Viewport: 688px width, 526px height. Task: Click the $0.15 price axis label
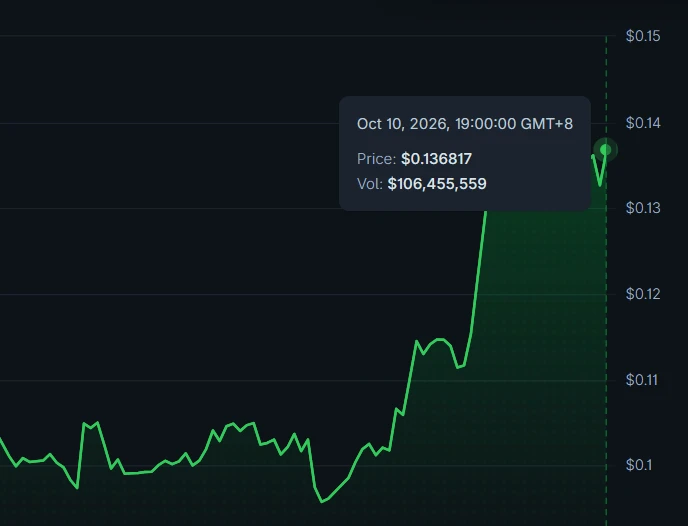coord(643,36)
